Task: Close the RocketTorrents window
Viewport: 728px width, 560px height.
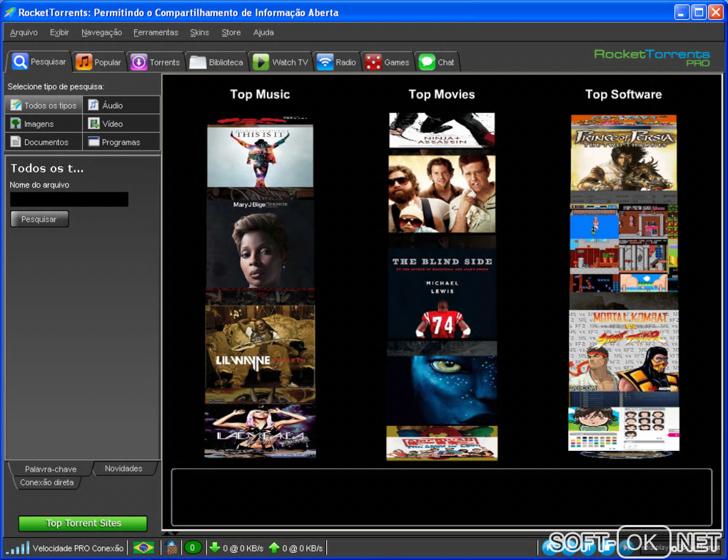Action: coord(715,12)
